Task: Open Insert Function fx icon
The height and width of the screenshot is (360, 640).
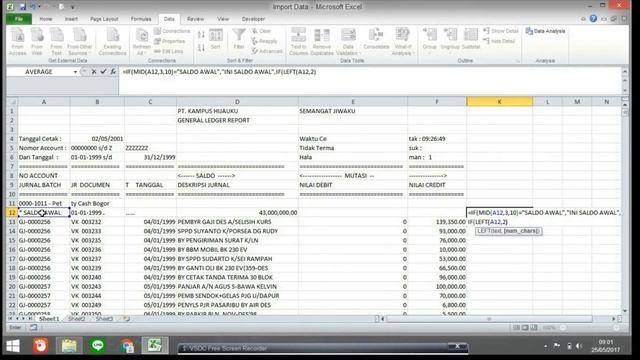Action: [113, 72]
